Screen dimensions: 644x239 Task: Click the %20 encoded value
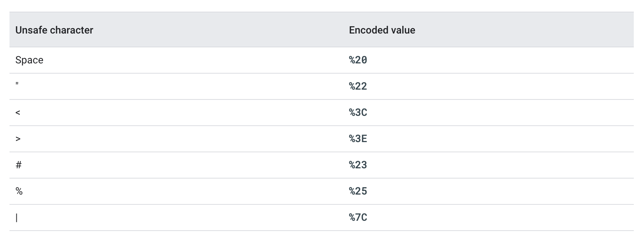(358, 60)
